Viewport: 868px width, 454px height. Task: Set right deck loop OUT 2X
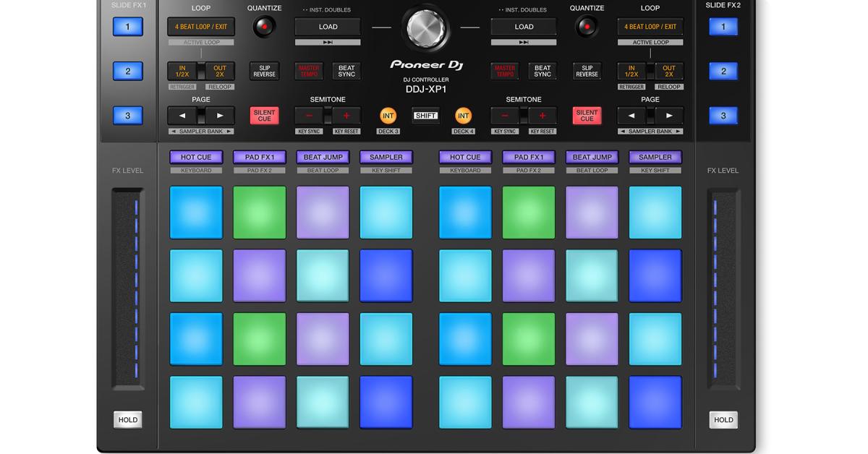tap(669, 71)
